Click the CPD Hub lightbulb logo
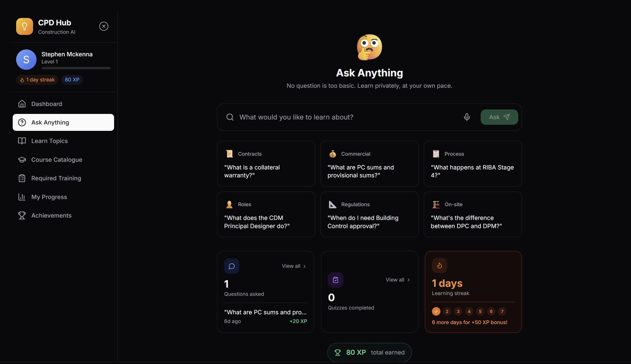This screenshot has height=364, width=631. click(x=24, y=26)
